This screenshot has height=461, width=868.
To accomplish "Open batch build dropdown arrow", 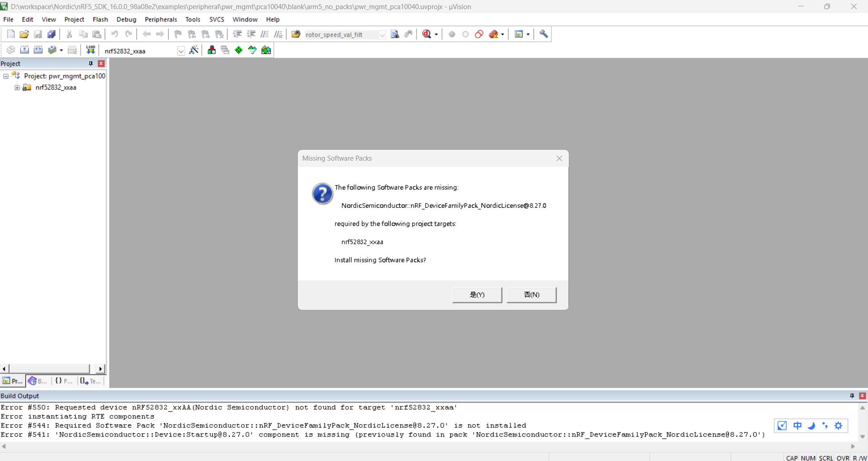I will pos(61,50).
